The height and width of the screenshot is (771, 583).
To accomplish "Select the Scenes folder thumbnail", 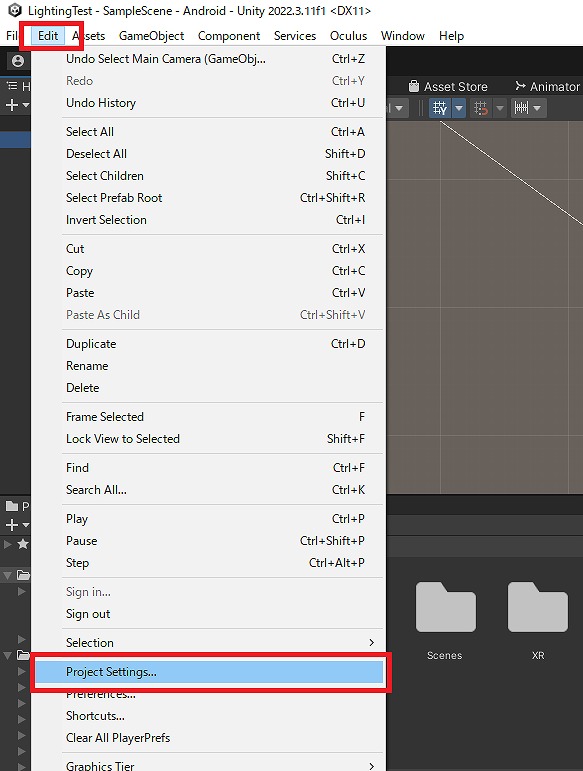I will tap(445, 607).
